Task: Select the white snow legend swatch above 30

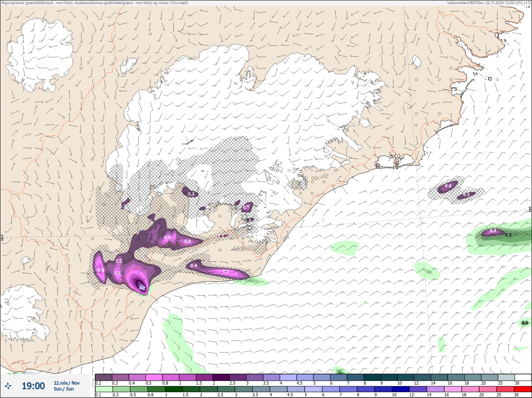Action: point(523,377)
